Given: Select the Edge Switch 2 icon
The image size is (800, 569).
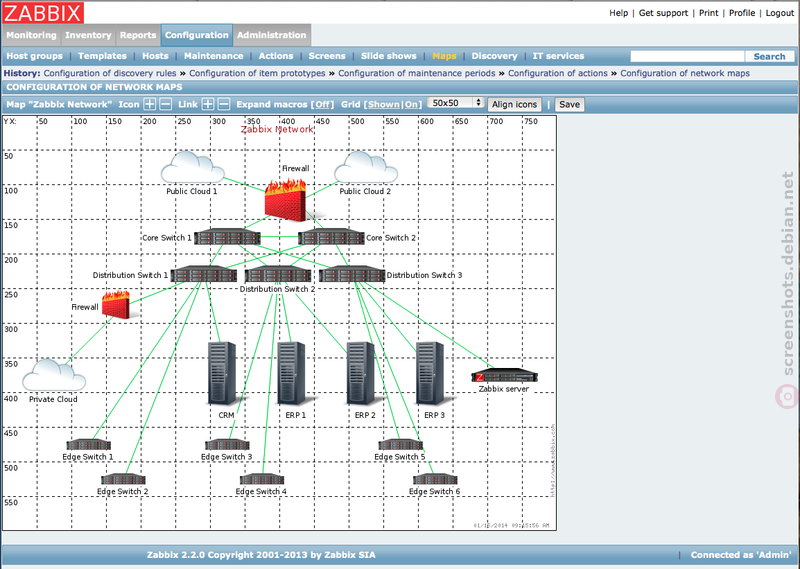Looking at the screenshot, I should pos(123,479).
